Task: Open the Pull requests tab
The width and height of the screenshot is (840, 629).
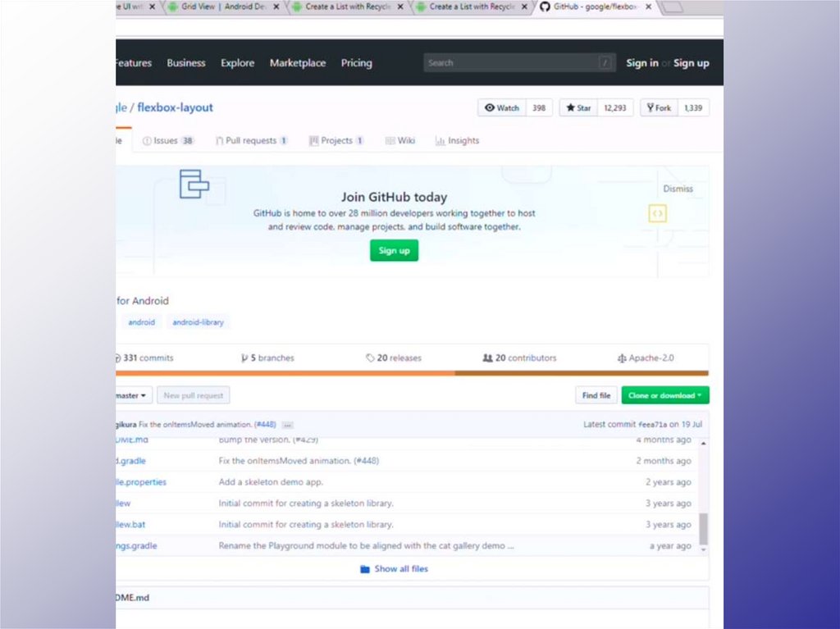Action: pos(251,140)
